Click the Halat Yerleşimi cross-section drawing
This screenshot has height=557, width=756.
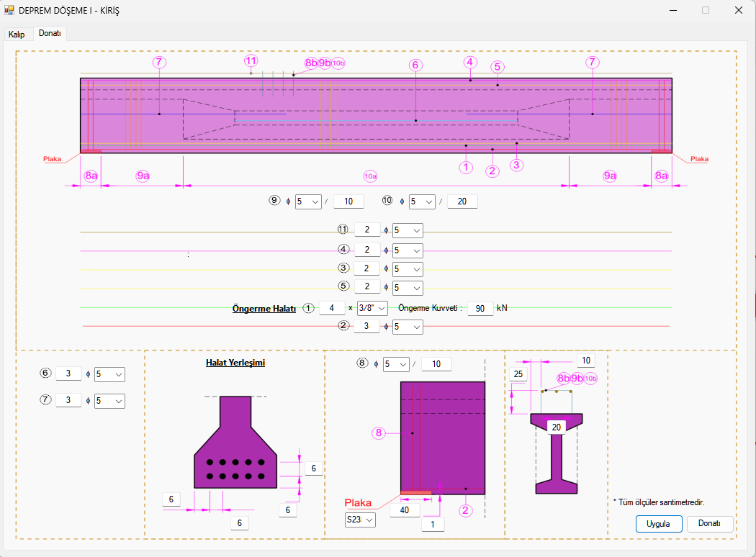(235, 445)
